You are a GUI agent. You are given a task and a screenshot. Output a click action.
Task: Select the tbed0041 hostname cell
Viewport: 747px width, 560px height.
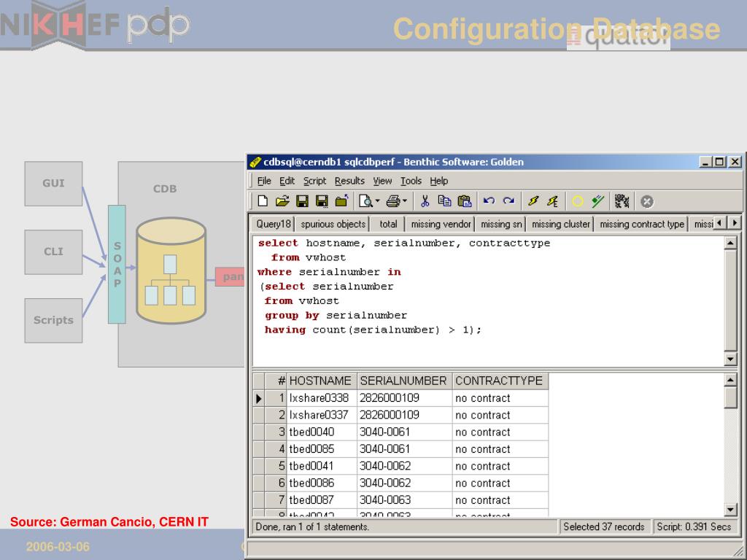[x=322, y=466]
